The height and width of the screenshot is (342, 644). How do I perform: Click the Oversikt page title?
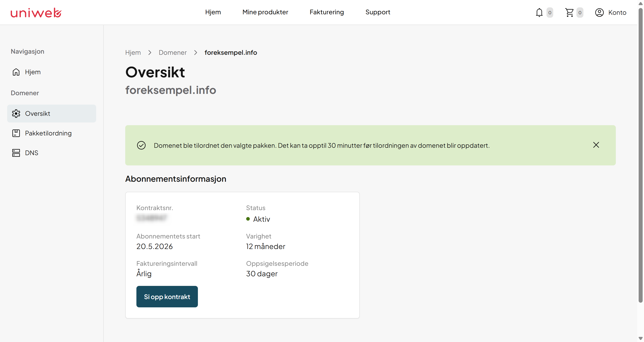click(x=155, y=72)
